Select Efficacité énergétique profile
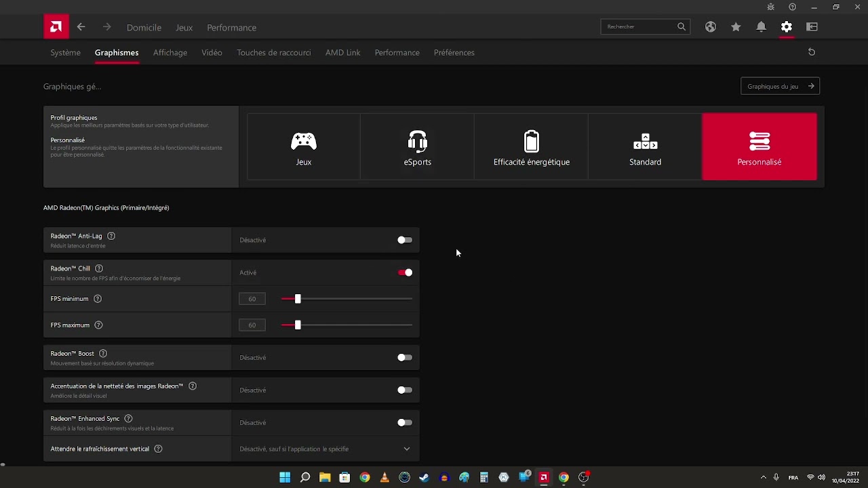This screenshot has width=868, height=488. pos(532,146)
